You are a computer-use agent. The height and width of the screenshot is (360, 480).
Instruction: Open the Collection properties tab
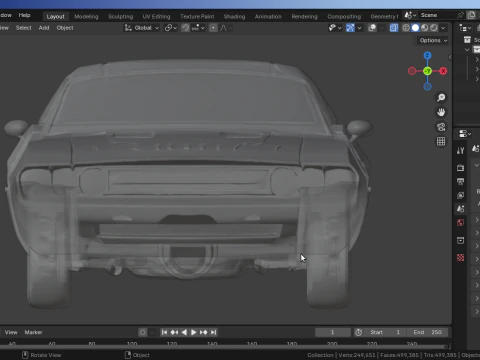[461, 240]
